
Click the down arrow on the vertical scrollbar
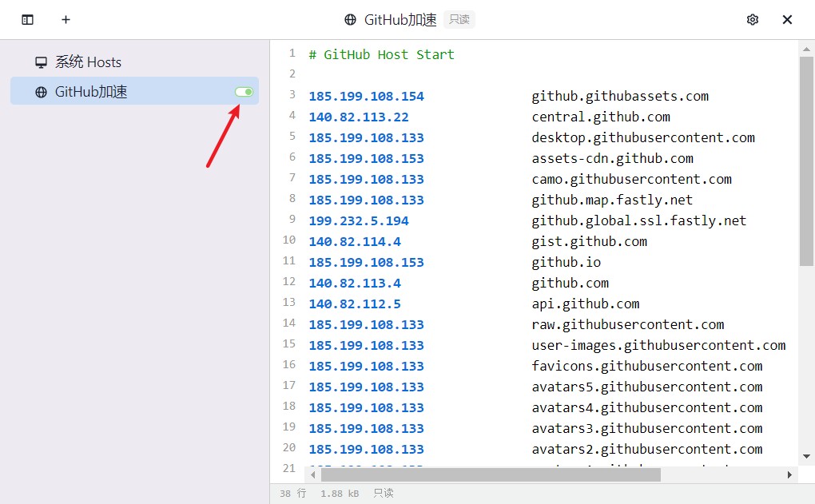click(x=807, y=456)
